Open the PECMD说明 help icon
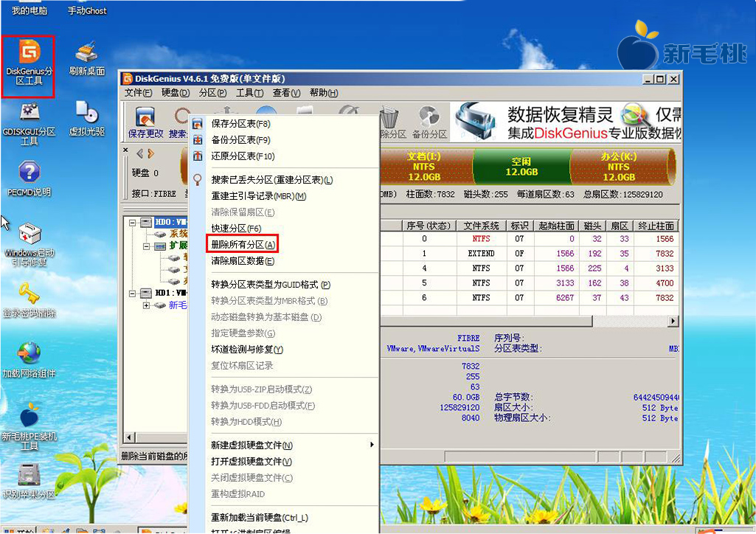The image size is (756, 534). pos(29,178)
